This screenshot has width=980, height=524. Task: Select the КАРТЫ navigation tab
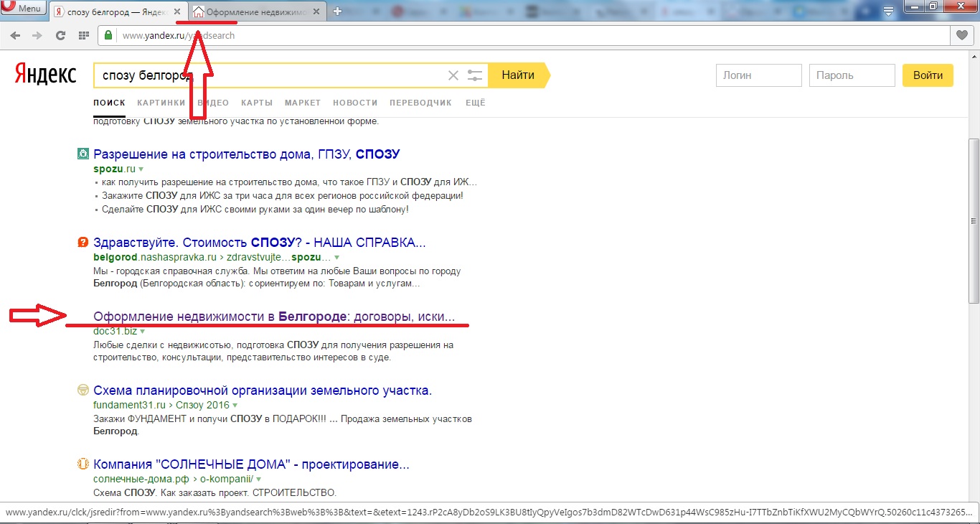click(x=257, y=103)
